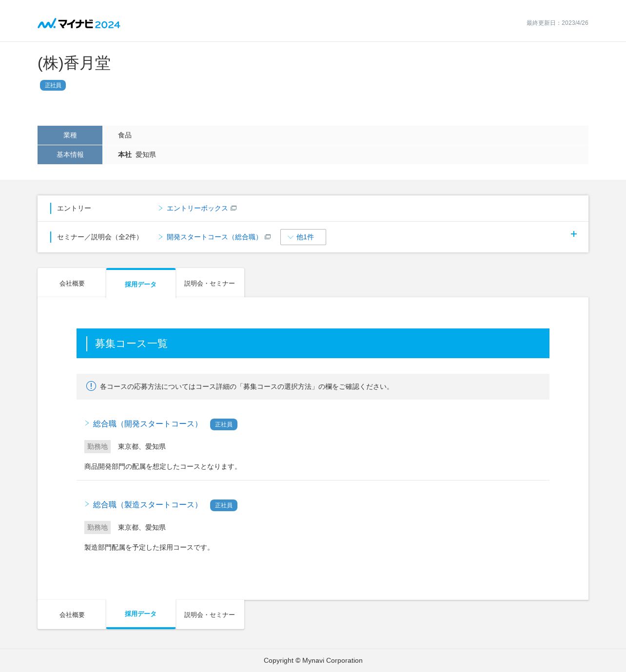626x672 pixels.
Task: Click the エントリー row label
Action: click(x=74, y=208)
